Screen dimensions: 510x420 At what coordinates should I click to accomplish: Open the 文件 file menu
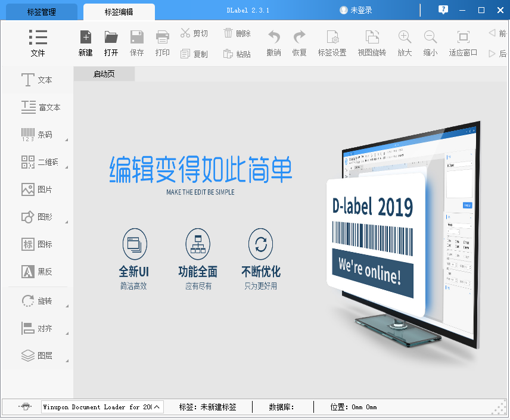click(38, 43)
